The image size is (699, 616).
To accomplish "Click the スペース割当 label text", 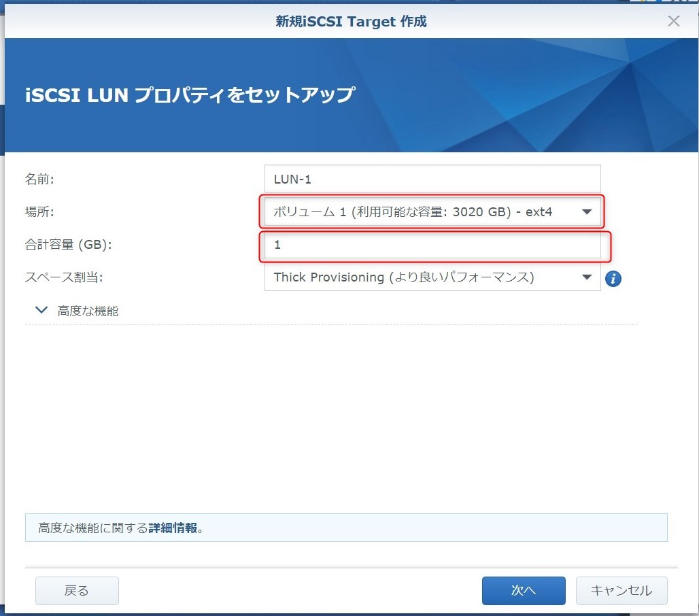I will [64, 277].
